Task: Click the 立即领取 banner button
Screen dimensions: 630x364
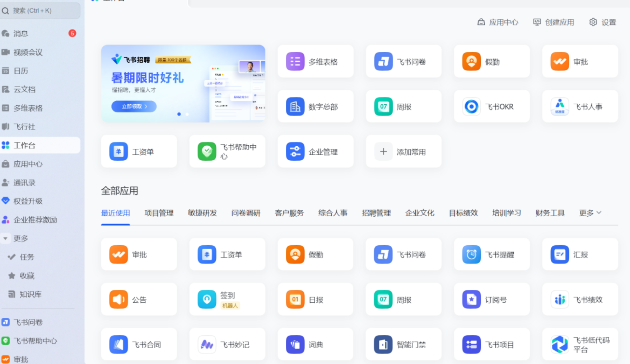Action: tap(134, 107)
